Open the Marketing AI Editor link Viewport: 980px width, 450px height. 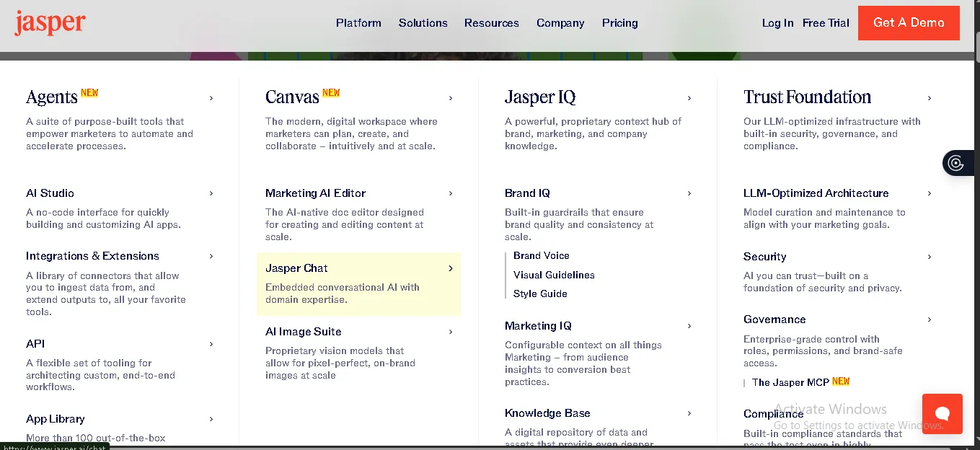[315, 193]
